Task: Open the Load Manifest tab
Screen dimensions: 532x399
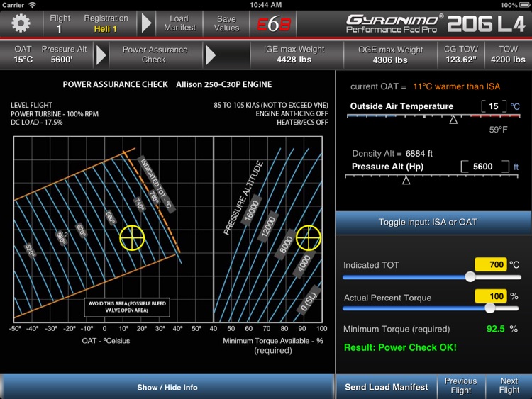Action: pos(179,23)
